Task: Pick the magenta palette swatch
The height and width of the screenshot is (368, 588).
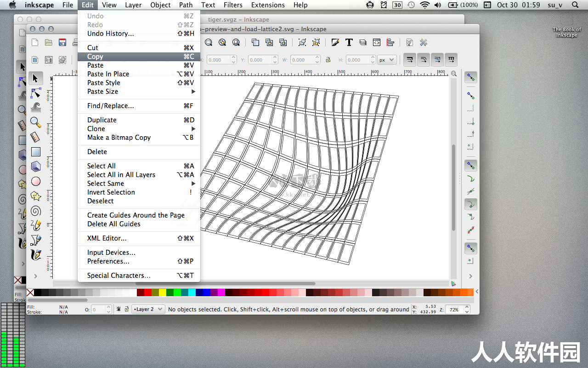Action: pyautogui.click(x=221, y=292)
